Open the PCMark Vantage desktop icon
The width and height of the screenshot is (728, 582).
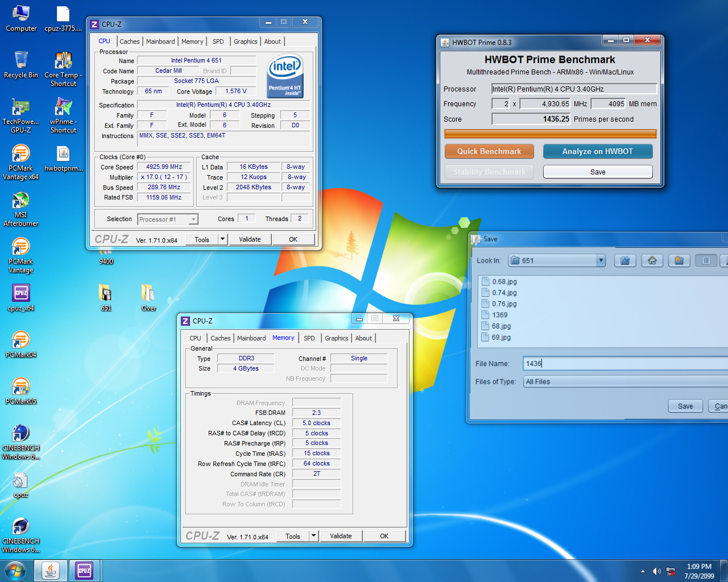click(21, 255)
